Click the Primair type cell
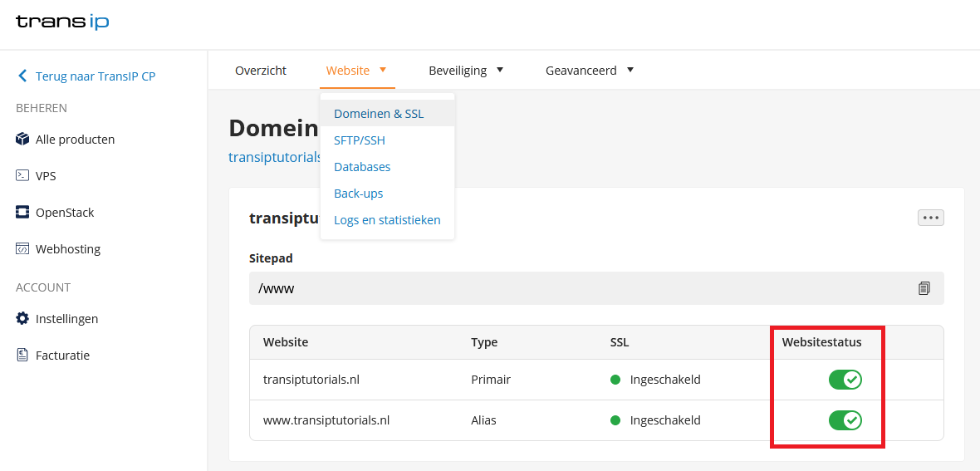The image size is (980, 471). (491, 380)
